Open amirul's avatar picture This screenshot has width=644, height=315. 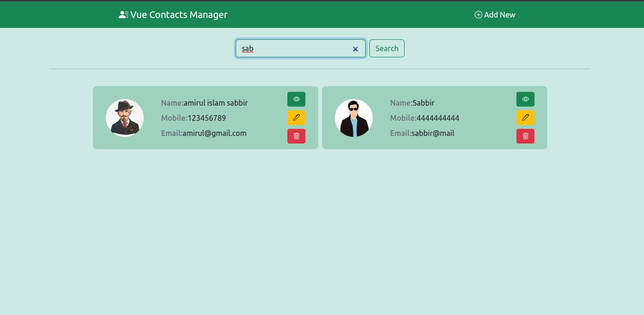tap(125, 117)
